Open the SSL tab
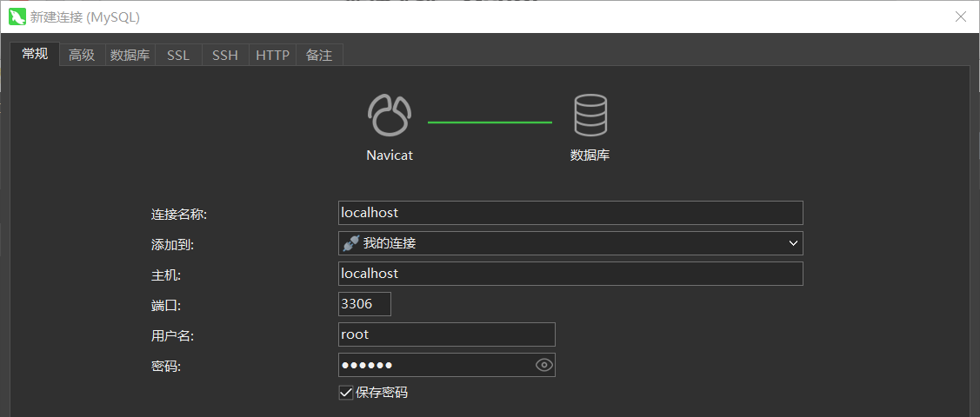The image size is (980, 417). pos(178,55)
